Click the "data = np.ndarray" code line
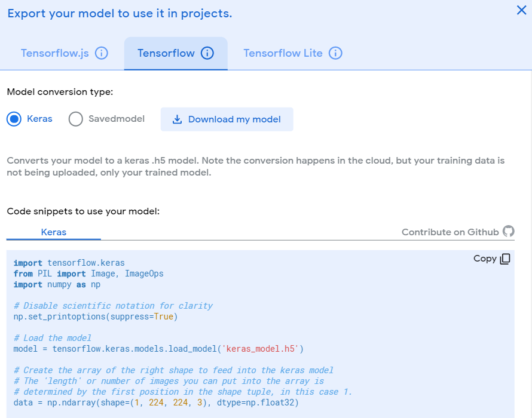 [x=156, y=402]
